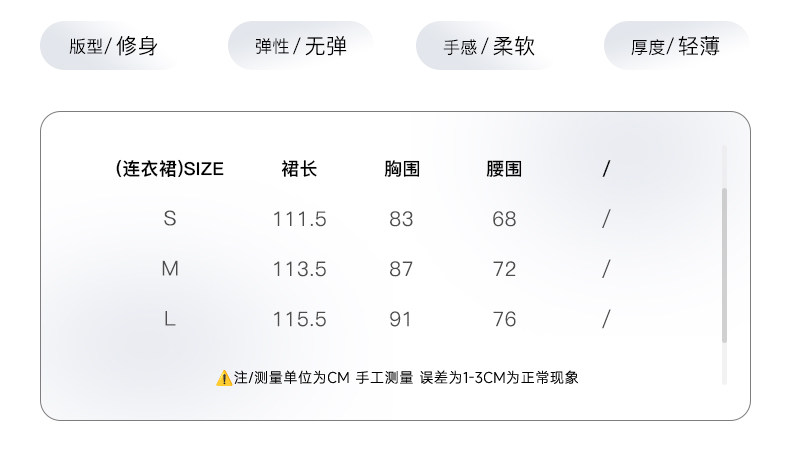Click the (连衣裙)SIZE column header
Image resolution: width=790 pixels, height=450 pixels.
click(x=169, y=169)
